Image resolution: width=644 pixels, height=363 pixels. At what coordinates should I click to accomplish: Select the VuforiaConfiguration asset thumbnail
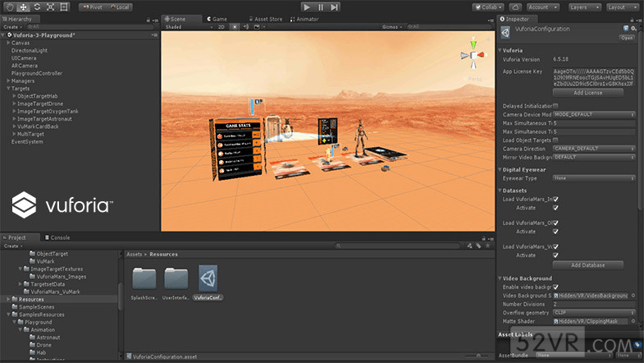tap(208, 278)
